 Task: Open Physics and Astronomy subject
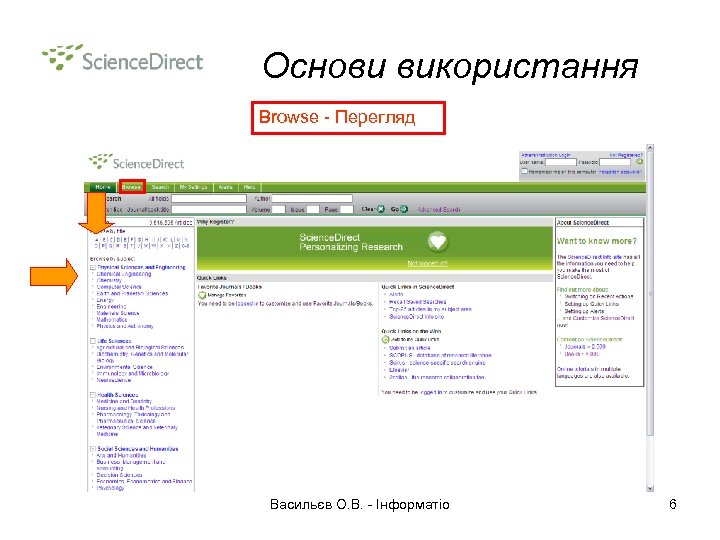[x=125, y=326]
